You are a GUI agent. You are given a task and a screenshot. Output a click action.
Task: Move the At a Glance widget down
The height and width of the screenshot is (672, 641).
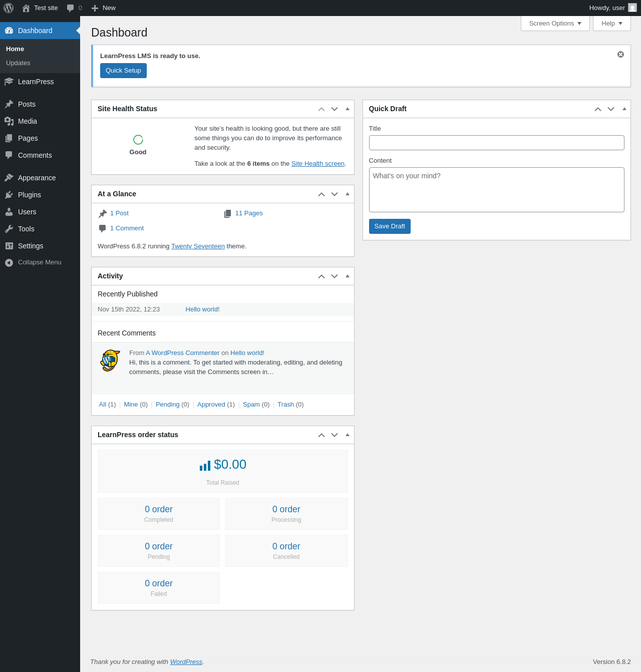click(x=335, y=194)
